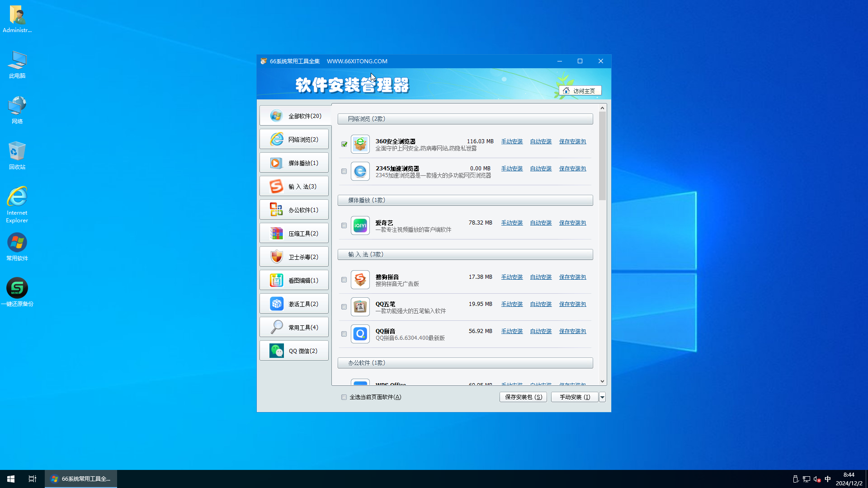Screen dimensions: 868x488
Task: Click the USB device tray icon
Action: [x=795, y=479]
